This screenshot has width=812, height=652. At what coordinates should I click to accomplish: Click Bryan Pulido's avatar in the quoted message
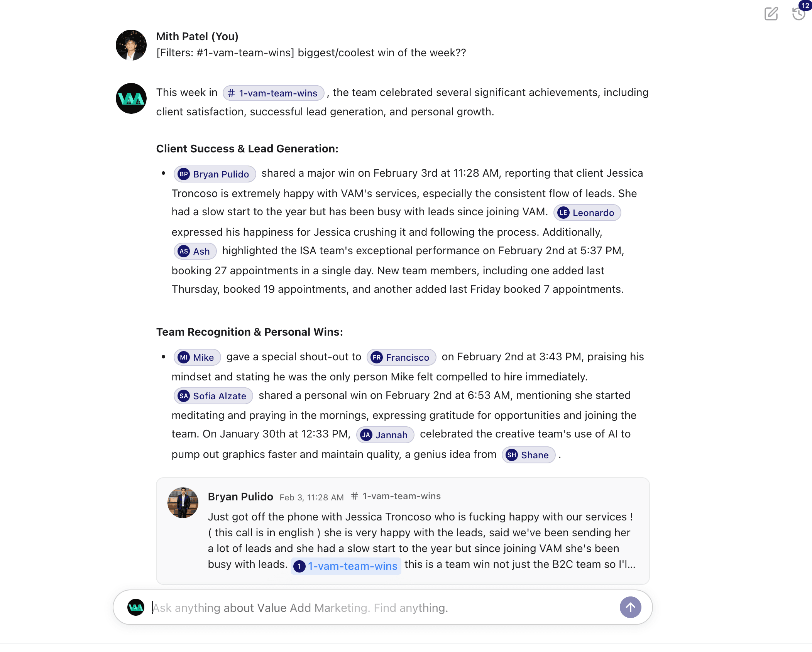(x=183, y=503)
